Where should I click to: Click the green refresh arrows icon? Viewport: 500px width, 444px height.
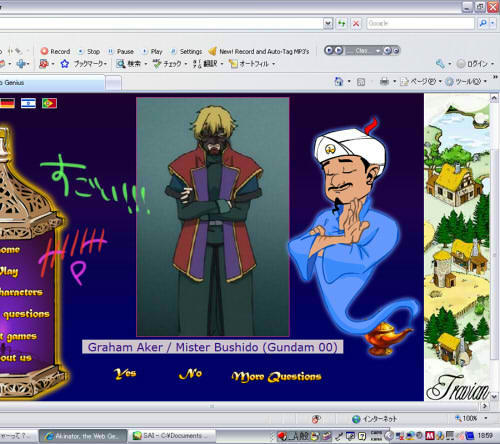(x=342, y=23)
